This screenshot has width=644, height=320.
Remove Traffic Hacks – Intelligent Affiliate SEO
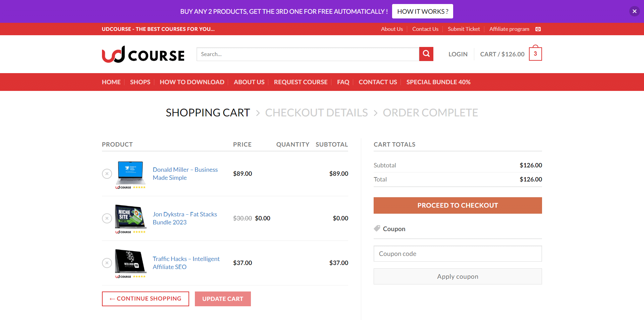[107, 263]
